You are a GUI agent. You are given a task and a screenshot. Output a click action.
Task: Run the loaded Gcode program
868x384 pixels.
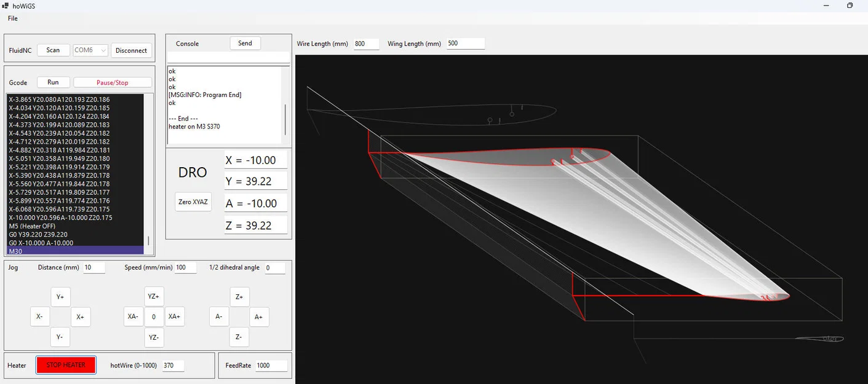coord(53,82)
